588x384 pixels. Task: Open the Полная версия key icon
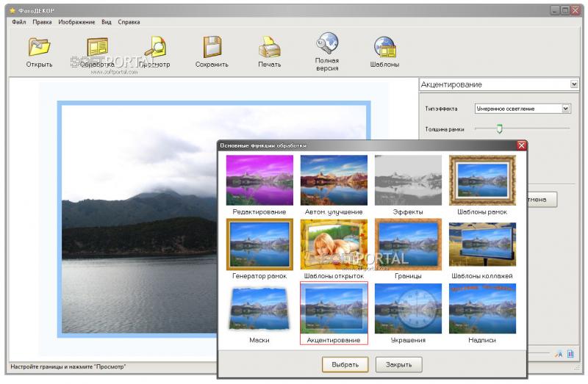click(x=327, y=43)
